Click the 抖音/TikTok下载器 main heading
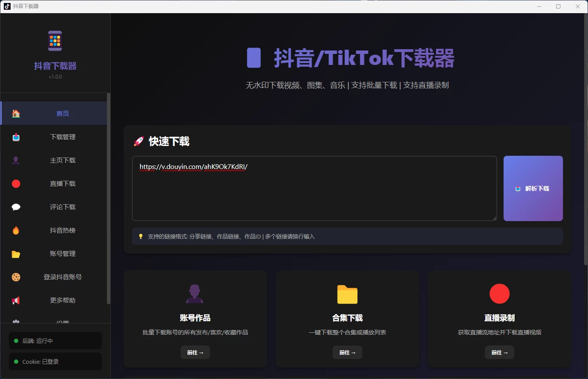 click(x=364, y=58)
